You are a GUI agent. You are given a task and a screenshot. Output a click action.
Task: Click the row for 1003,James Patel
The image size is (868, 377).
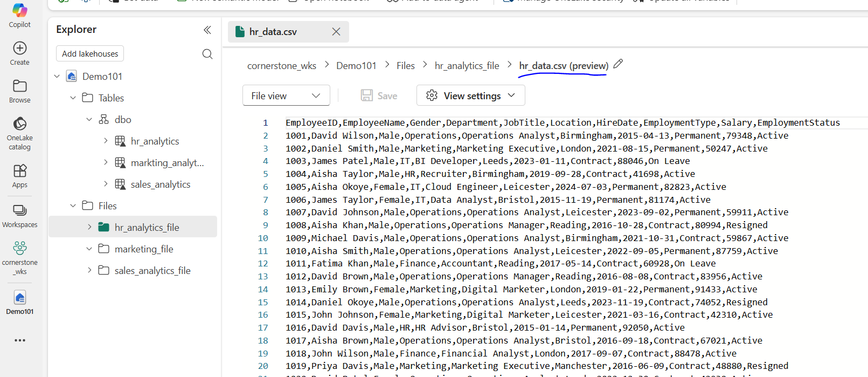pos(488,161)
